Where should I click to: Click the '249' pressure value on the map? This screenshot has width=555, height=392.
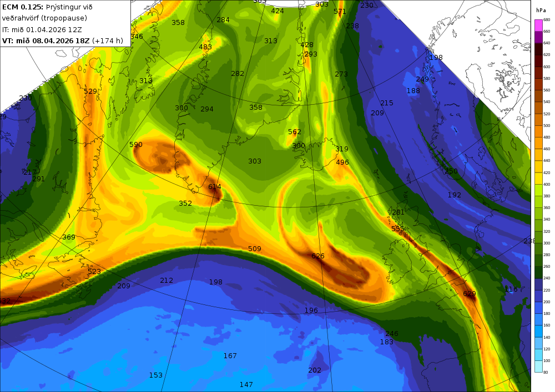point(422,79)
